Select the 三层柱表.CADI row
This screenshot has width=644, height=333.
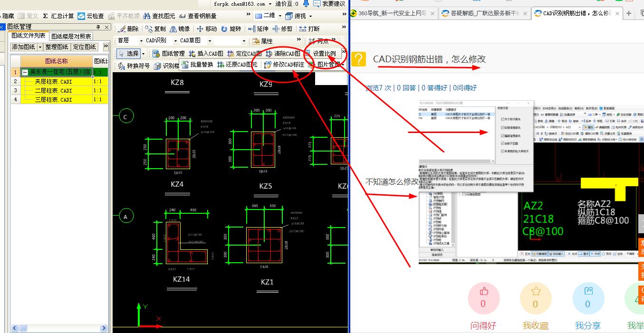pyautogui.click(x=59, y=99)
